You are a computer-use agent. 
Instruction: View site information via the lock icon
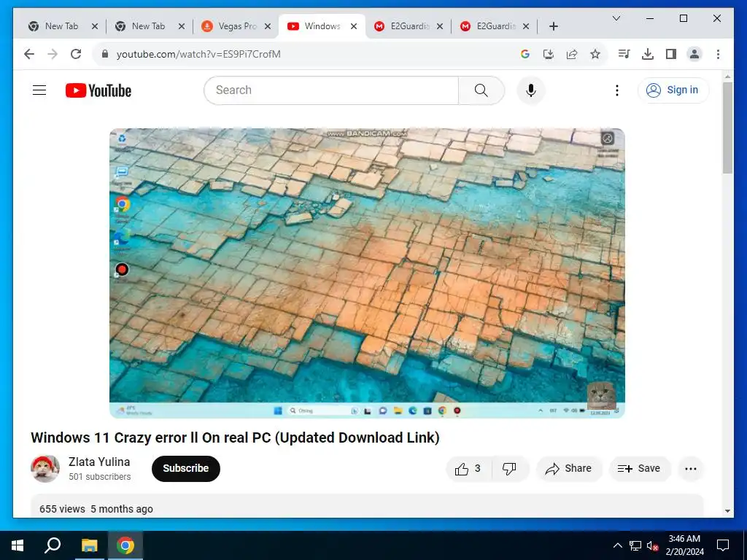click(105, 54)
